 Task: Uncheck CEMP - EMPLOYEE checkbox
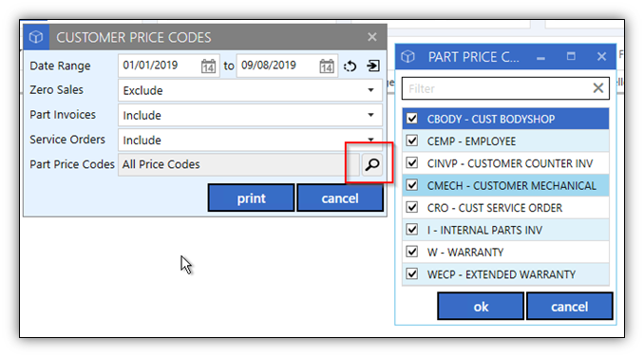coord(412,141)
